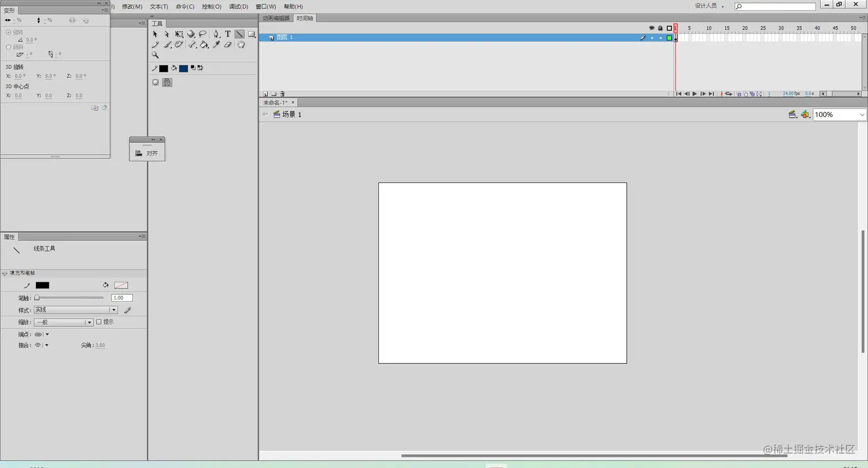Image resolution: width=868 pixels, height=468 pixels.
Task: Click the black-and-white default colors icon
Action: [x=193, y=68]
